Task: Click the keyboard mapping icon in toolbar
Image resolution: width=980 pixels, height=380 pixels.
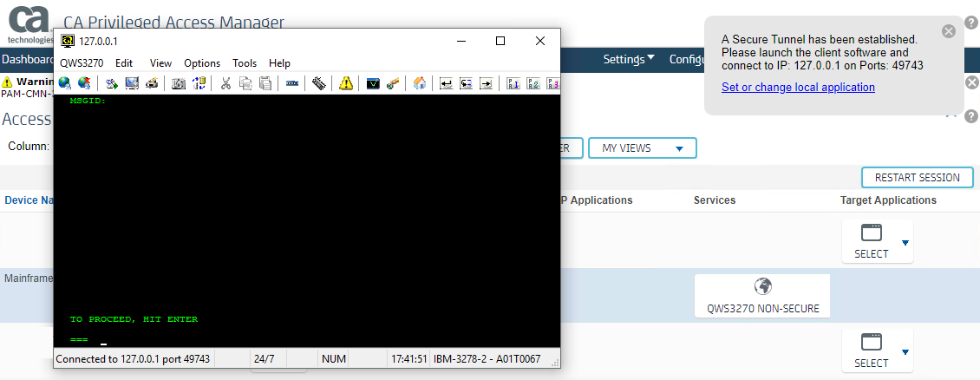Action: (319, 83)
